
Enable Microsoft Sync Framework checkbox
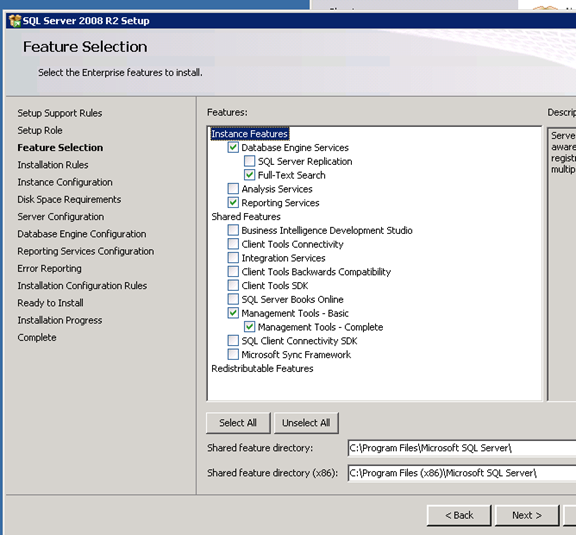tap(233, 354)
